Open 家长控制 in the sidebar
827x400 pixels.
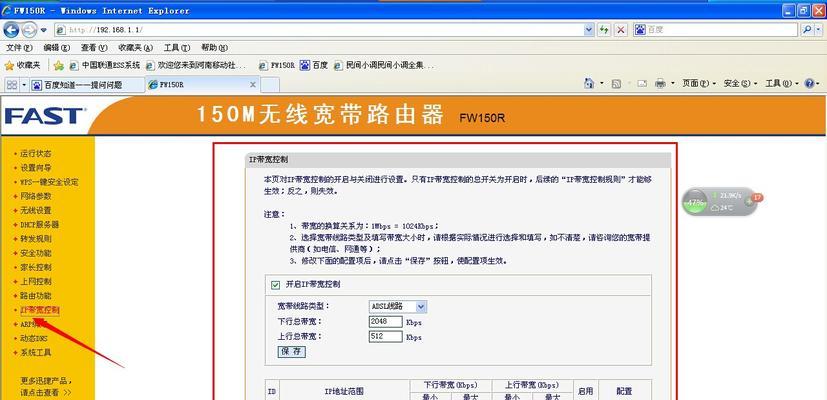(36, 268)
